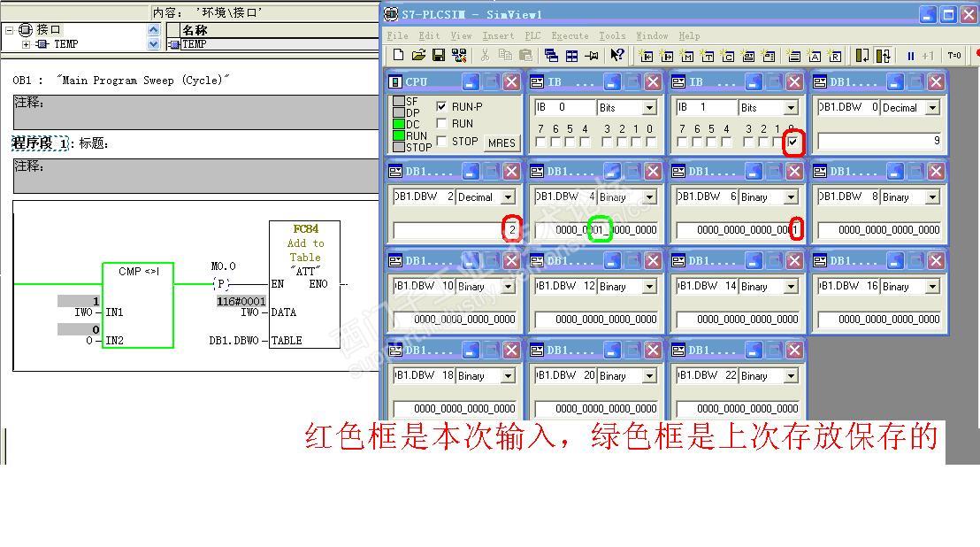This screenshot has height=547, width=980.
Task: Open the Help menu in S7-PLCSIM
Action: point(689,35)
